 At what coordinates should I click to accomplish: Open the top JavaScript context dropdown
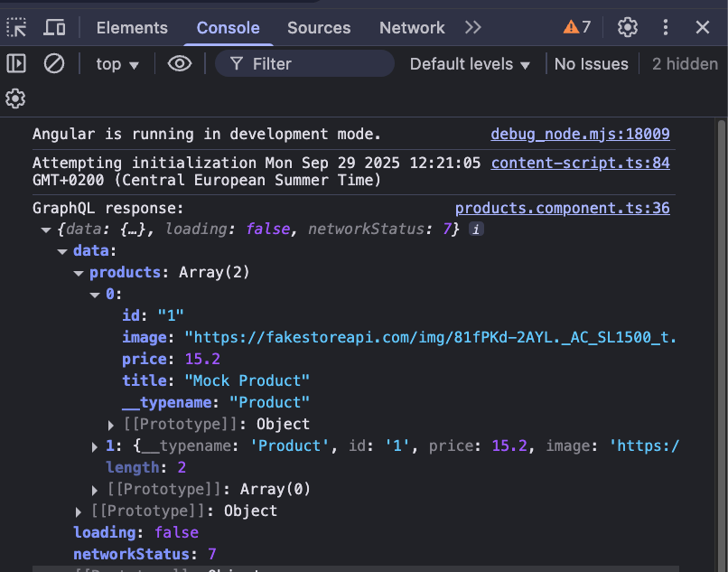[118, 64]
